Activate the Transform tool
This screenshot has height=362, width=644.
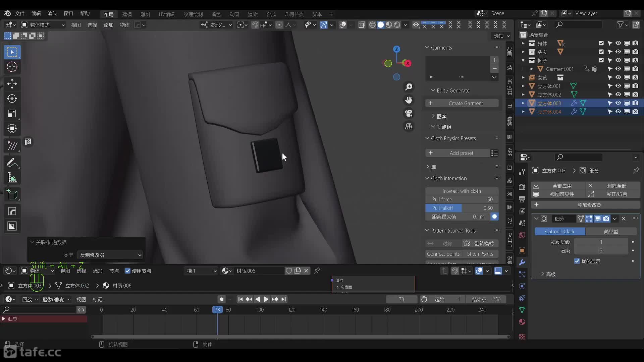(x=12, y=128)
